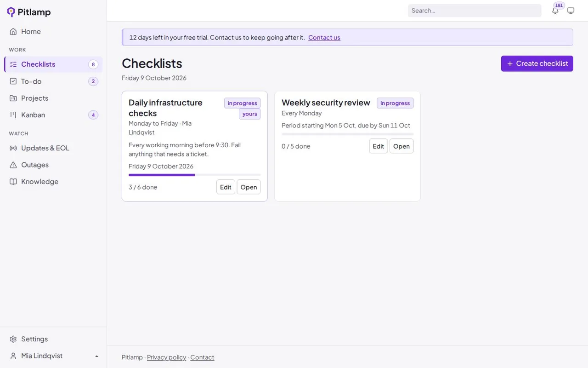588x368 pixels.
Task: Open notifications bell with 181 badge
Action: (555, 10)
